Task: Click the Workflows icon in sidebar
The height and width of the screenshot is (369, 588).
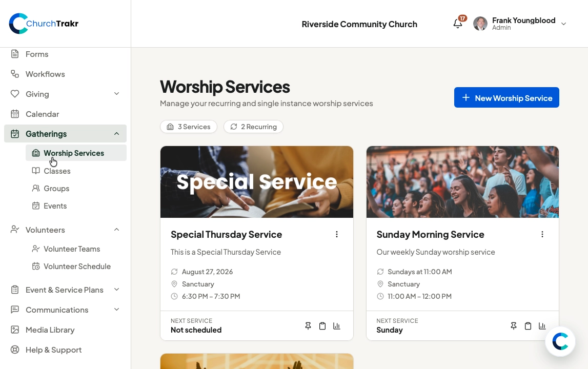Action: tap(15, 74)
